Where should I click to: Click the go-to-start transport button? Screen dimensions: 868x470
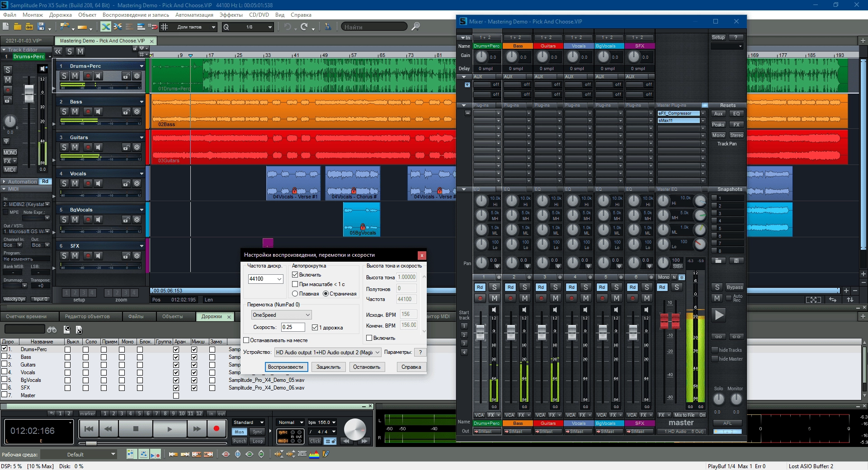[89, 429]
